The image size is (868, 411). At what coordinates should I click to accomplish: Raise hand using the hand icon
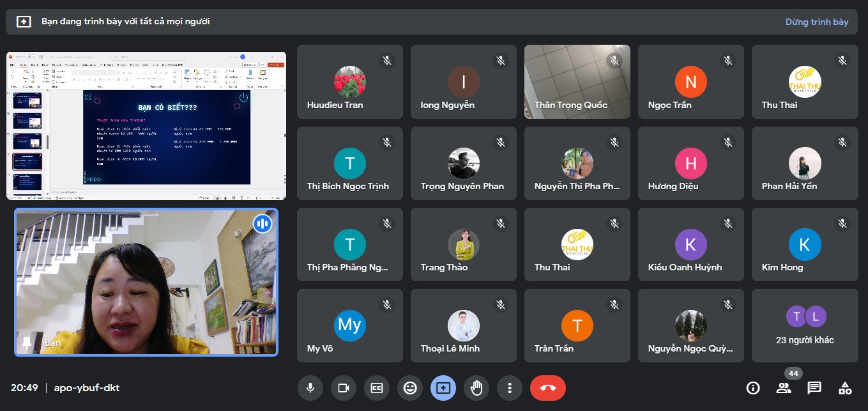click(x=476, y=388)
